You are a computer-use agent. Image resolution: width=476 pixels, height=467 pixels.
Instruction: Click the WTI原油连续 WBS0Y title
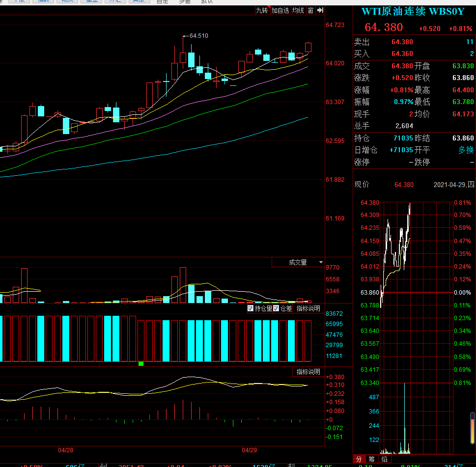coord(413,11)
